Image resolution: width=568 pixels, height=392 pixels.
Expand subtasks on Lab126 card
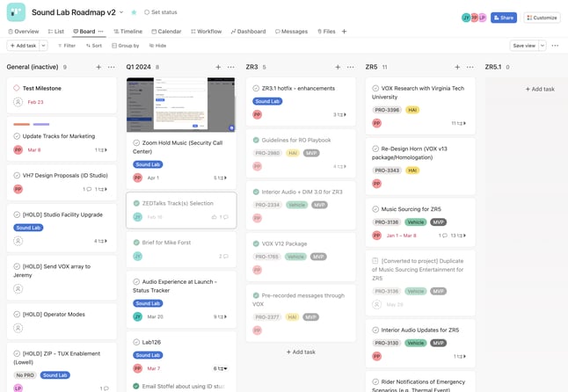[x=220, y=368]
